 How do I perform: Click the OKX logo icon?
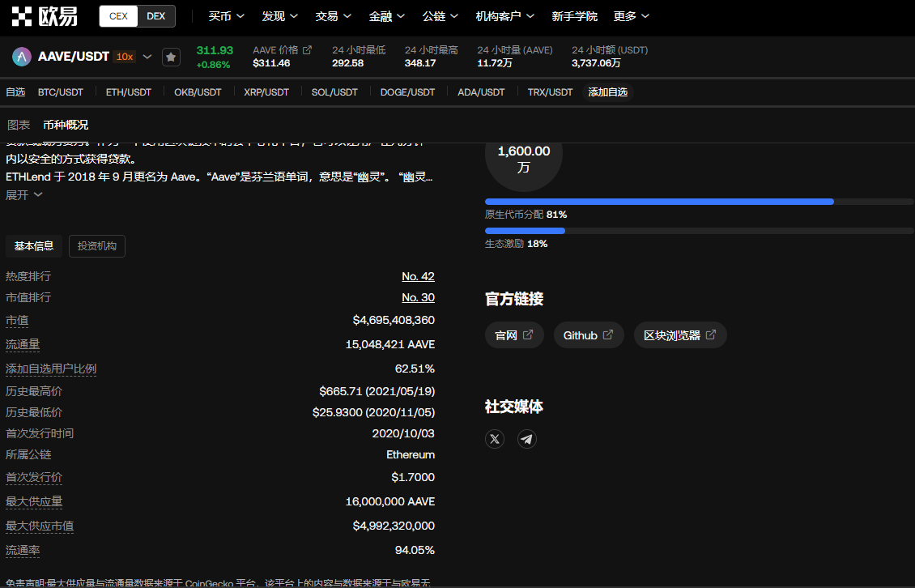21,16
